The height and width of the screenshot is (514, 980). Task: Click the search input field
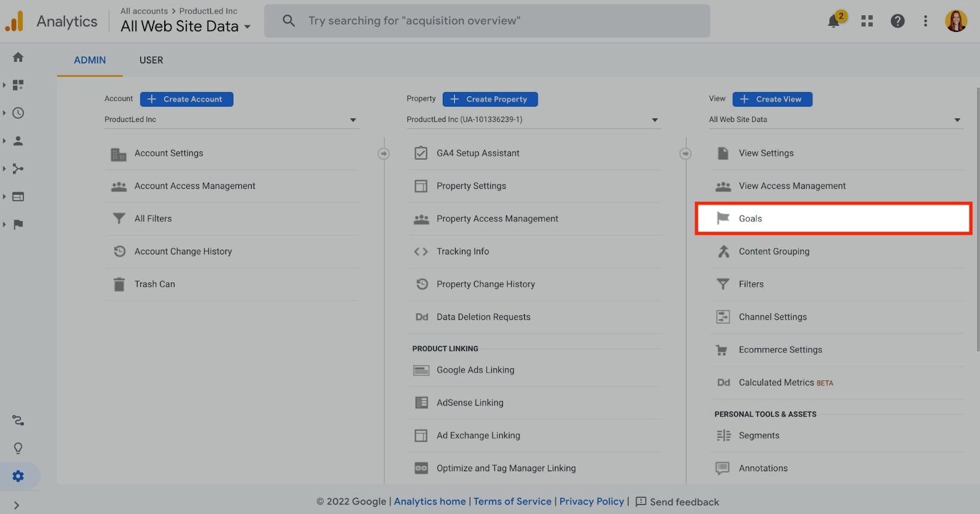pyautogui.click(x=487, y=21)
